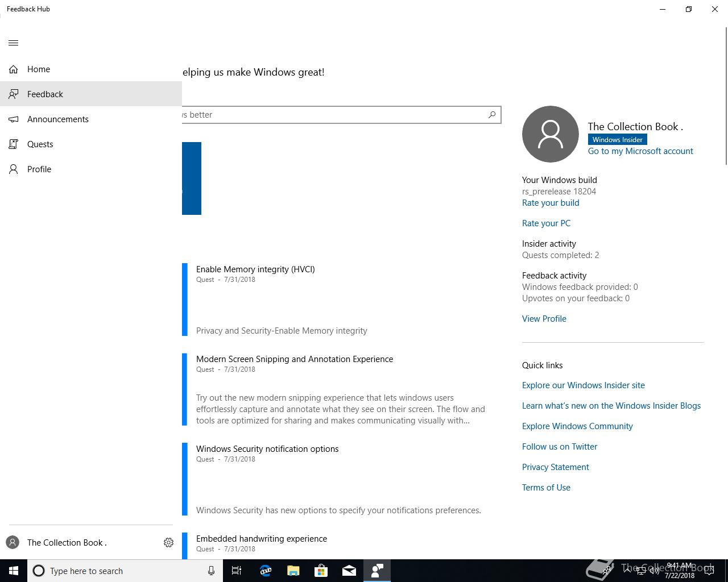Image resolution: width=728 pixels, height=582 pixels.
Task: Click the Cortana microphone icon
Action: [x=211, y=571]
